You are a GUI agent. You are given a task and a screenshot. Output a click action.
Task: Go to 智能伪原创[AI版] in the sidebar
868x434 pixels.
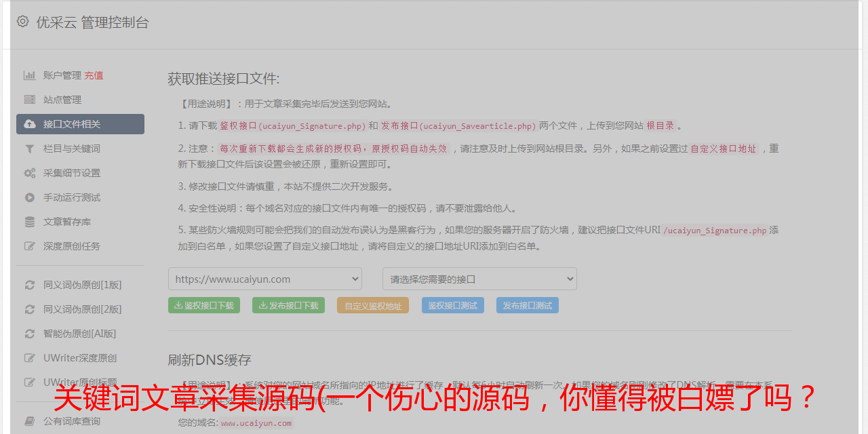pos(80,334)
